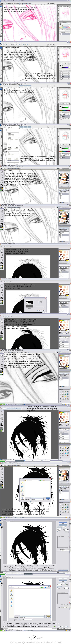The image size is (71, 644).
Task: Open the Save in folder dropdown in Save Image As
Action: 32,480
